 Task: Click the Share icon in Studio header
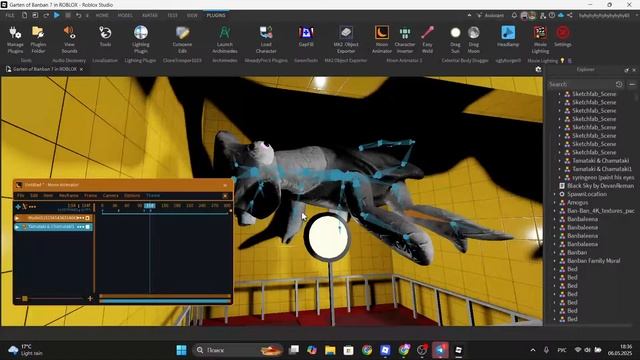569,16
